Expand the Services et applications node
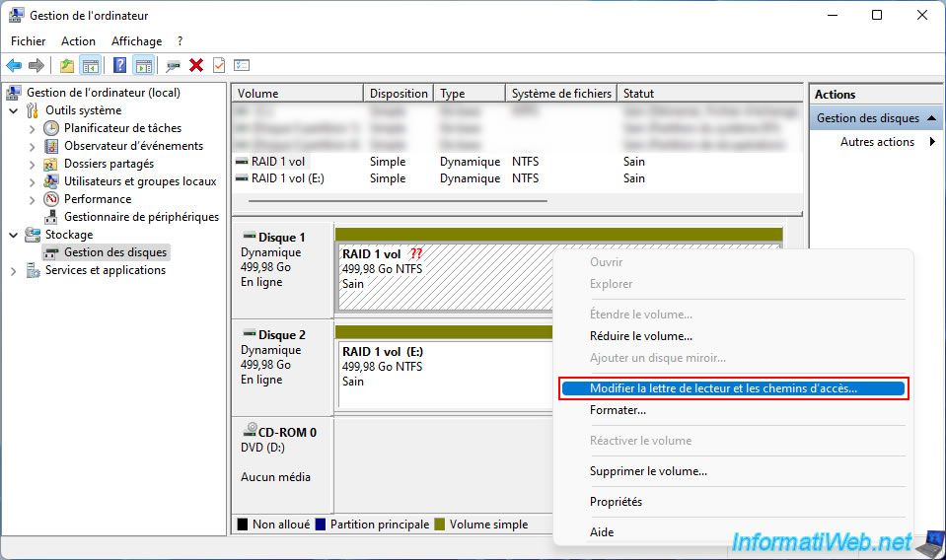Screen dimensions: 946x560 14,270
